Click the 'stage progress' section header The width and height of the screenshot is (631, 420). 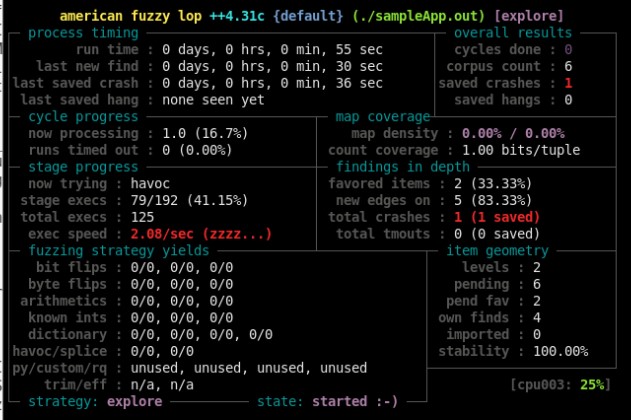click(83, 167)
